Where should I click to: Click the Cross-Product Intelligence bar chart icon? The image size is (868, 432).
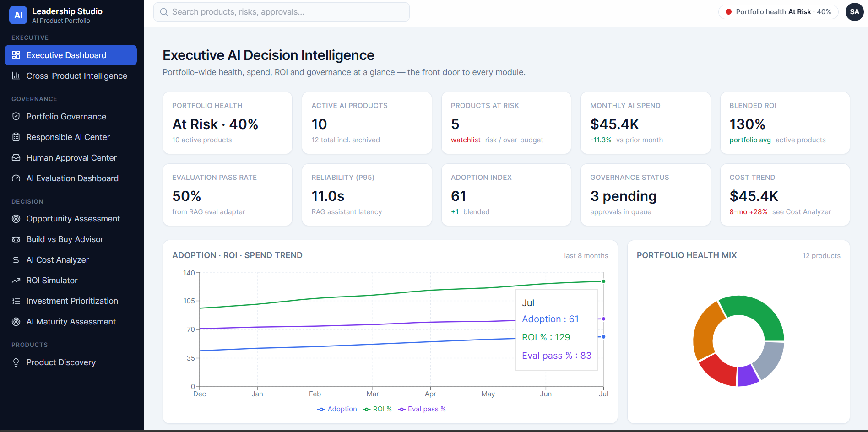pyautogui.click(x=16, y=76)
